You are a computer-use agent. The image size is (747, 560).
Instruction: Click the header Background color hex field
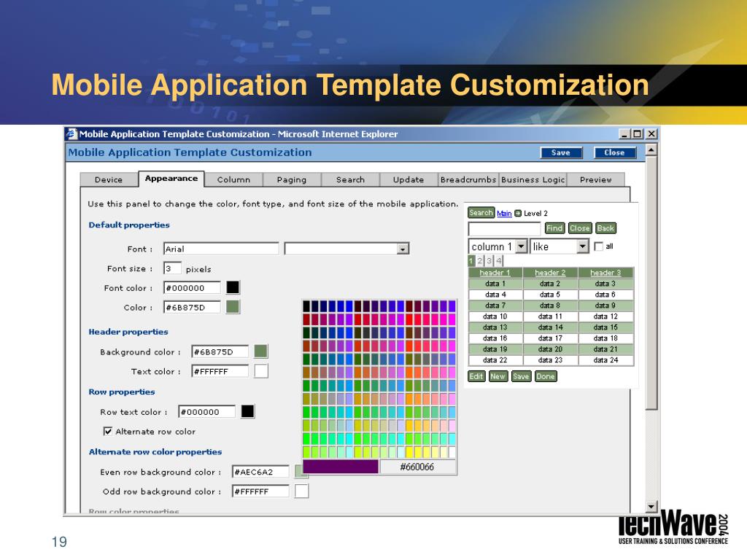tap(220, 351)
